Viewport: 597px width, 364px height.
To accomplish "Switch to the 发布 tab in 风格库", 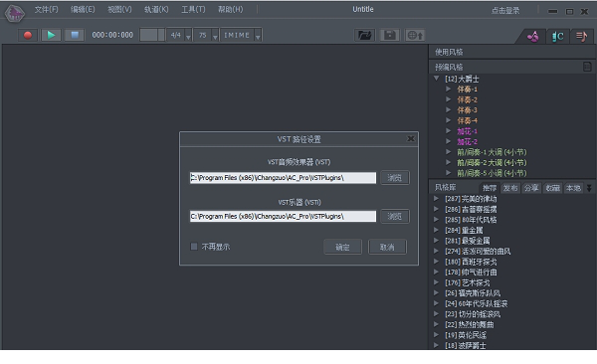I will click(510, 188).
